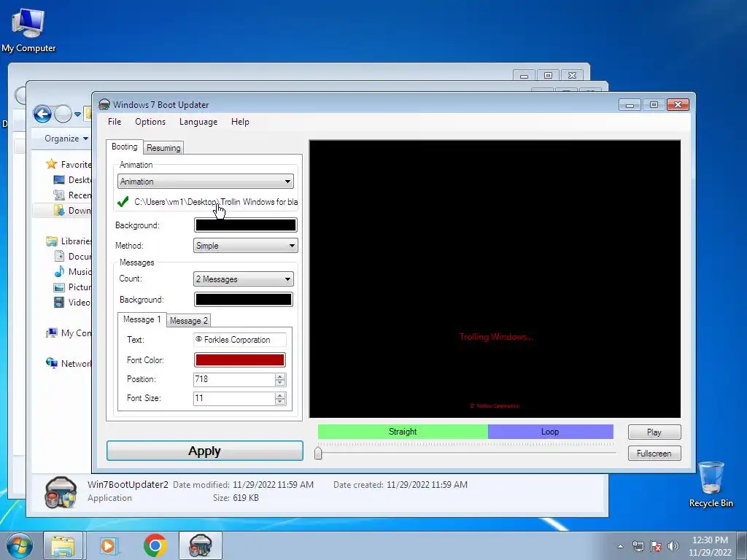Viewport: 747px width, 560px height.
Task: Click the boot animation preview area
Action: point(495,279)
